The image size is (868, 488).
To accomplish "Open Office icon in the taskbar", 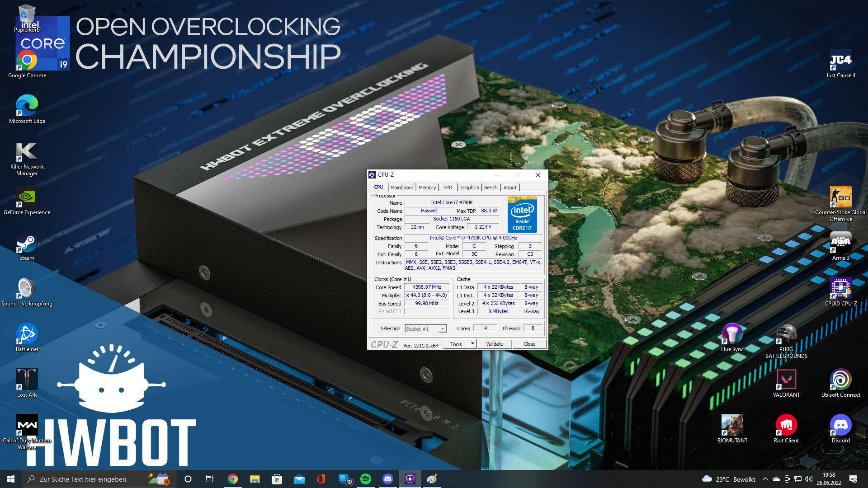I will 321,479.
